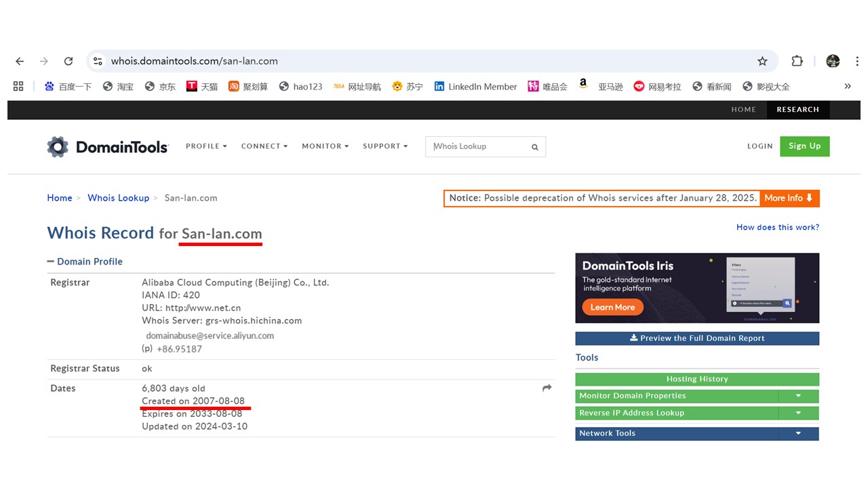Viewport: 868px width, 488px height.
Task: Click the Whois Lookup breadcrumb link
Action: (119, 198)
